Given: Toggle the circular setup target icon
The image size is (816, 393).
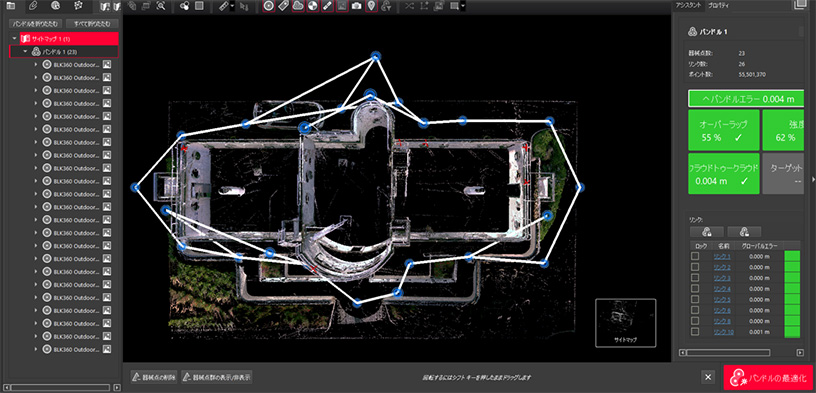Looking at the screenshot, I should pyautogui.click(x=269, y=6).
